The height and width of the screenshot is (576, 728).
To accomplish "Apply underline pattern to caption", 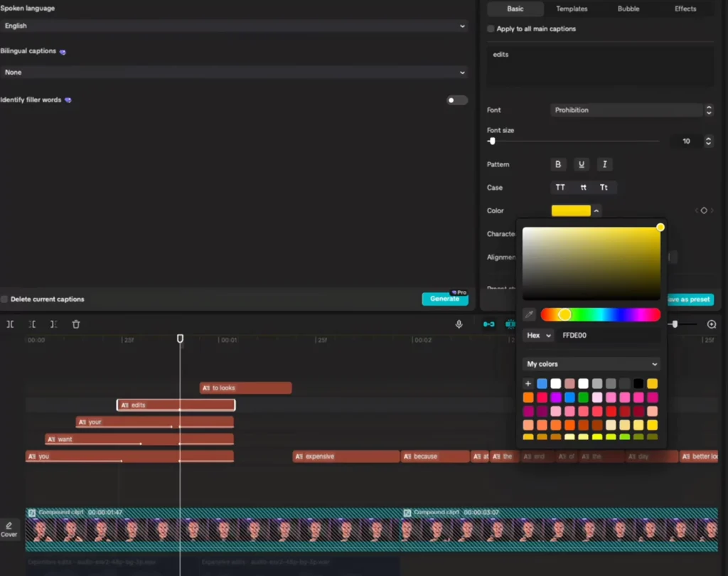I will pyautogui.click(x=582, y=164).
